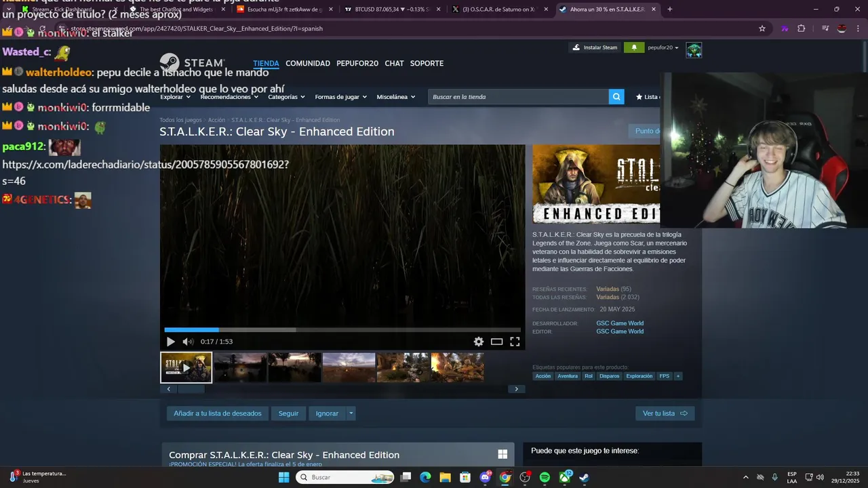
Task: Follow the Acción breadcrumb link
Action: (216, 120)
